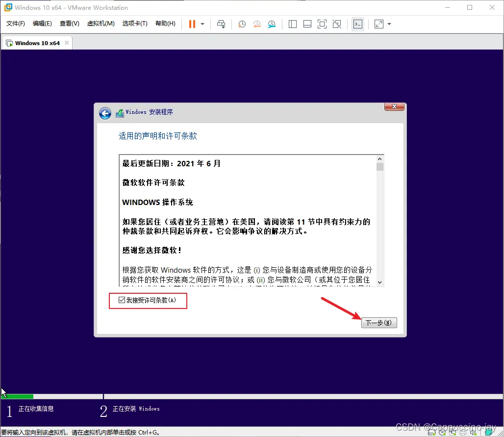The width and height of the screenshot is (504, 437).
Task: Click the license scrollbar thumb
Action: 380,167
